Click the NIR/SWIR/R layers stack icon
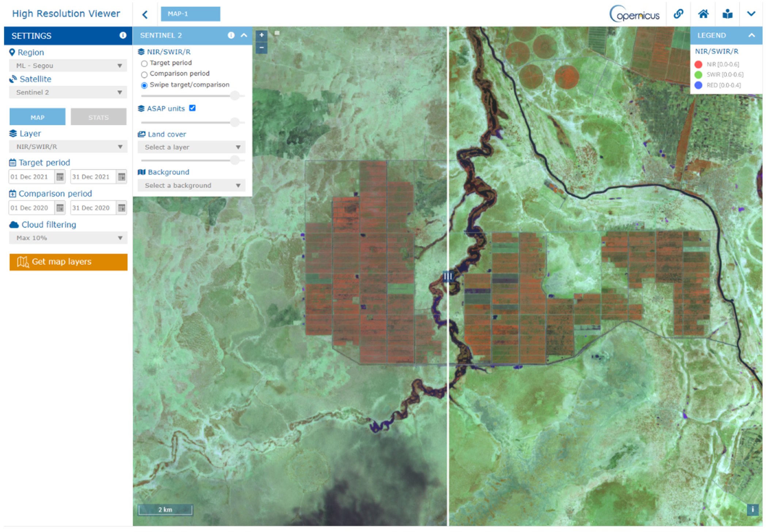This screenshot has height=532, width=766. pyautogui.click(x=141, y=52)
